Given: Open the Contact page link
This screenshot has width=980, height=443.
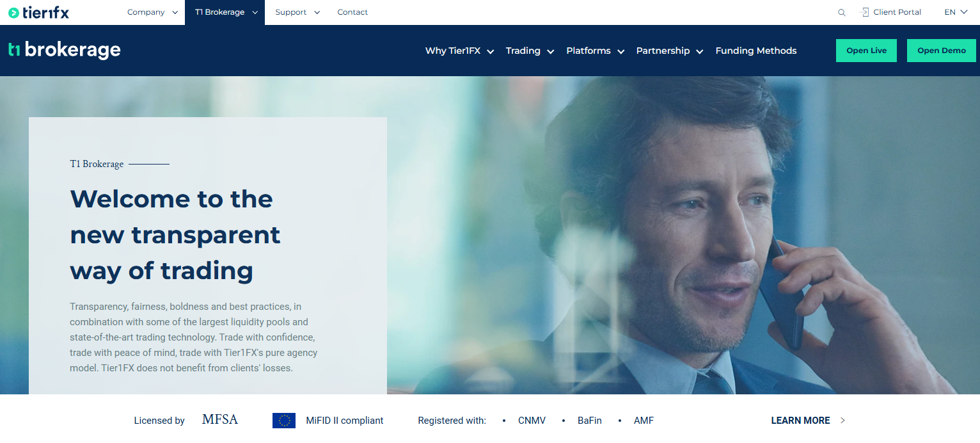Looking at the screenshot, I should pyautogui.click(x=352, y=12).
